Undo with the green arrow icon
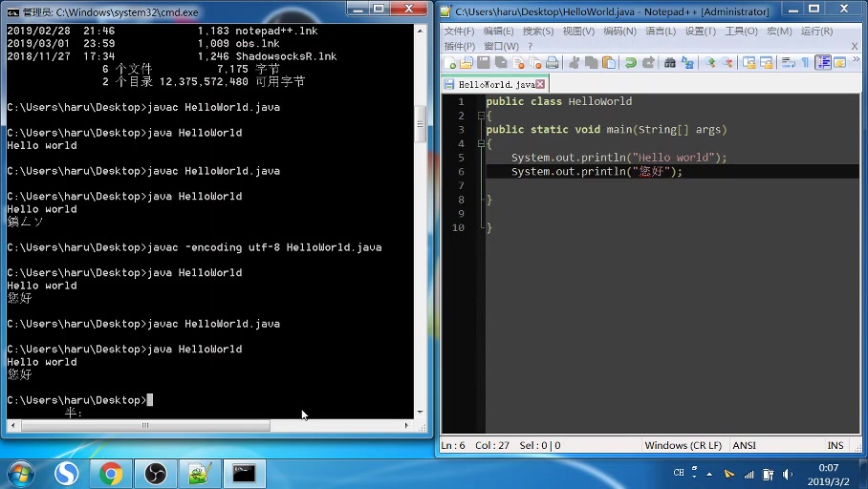This screenshot has height=489, width=868. pos(631,62)
